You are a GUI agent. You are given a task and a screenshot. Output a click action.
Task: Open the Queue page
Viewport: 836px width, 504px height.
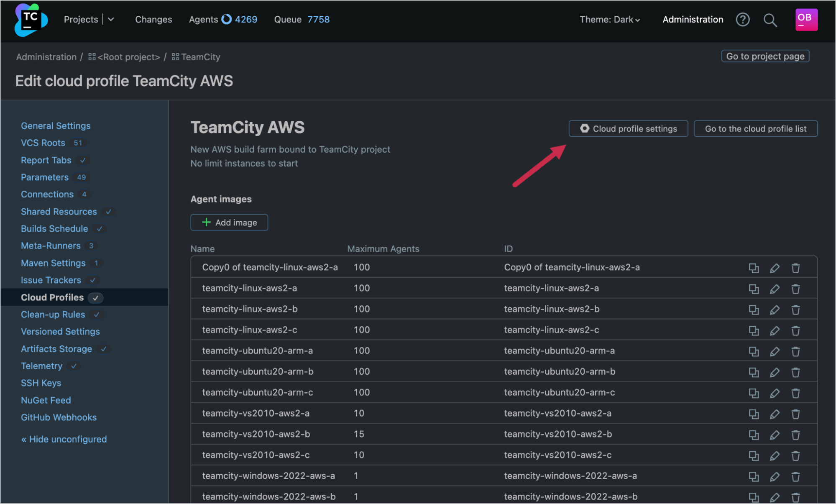coord(288,20)
